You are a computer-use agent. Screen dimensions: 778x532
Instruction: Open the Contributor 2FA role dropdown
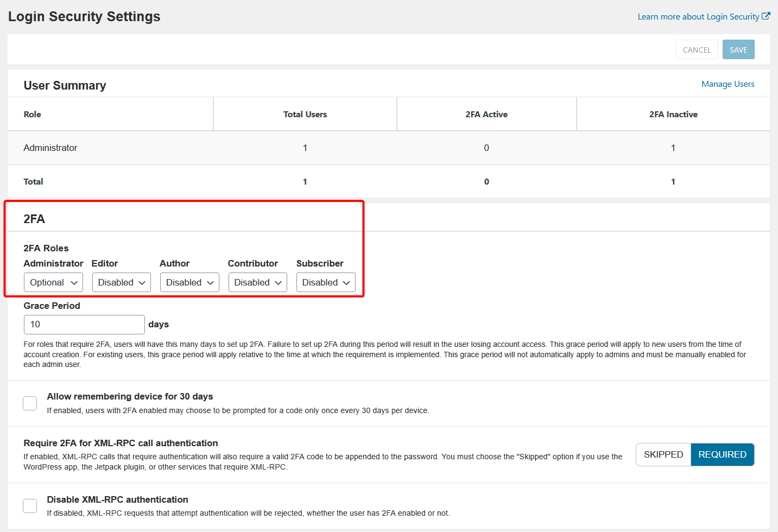257,282
